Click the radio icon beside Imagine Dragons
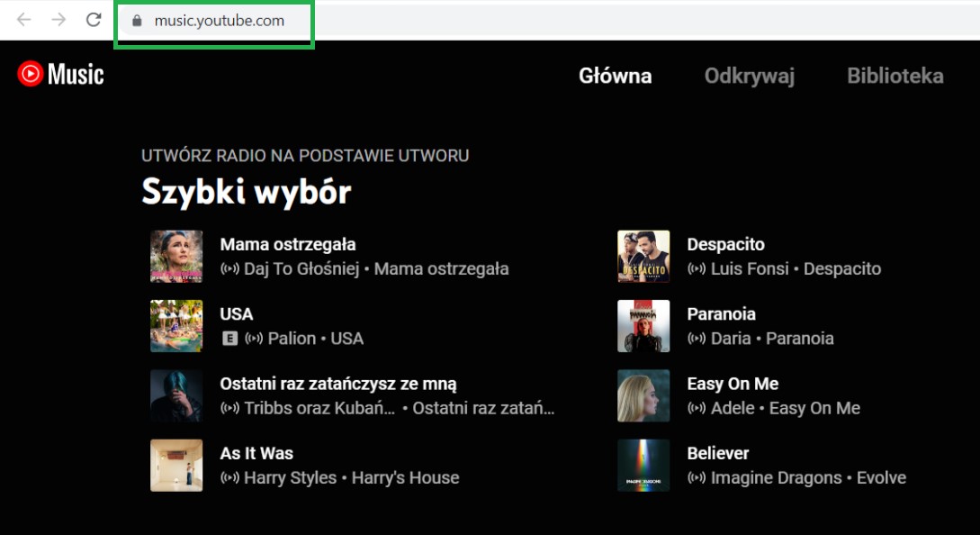The image size is (980, 535). (x=697, y=477)
